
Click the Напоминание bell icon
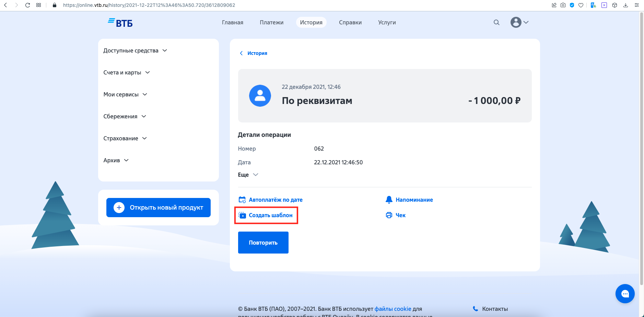[x=389, y=200]
